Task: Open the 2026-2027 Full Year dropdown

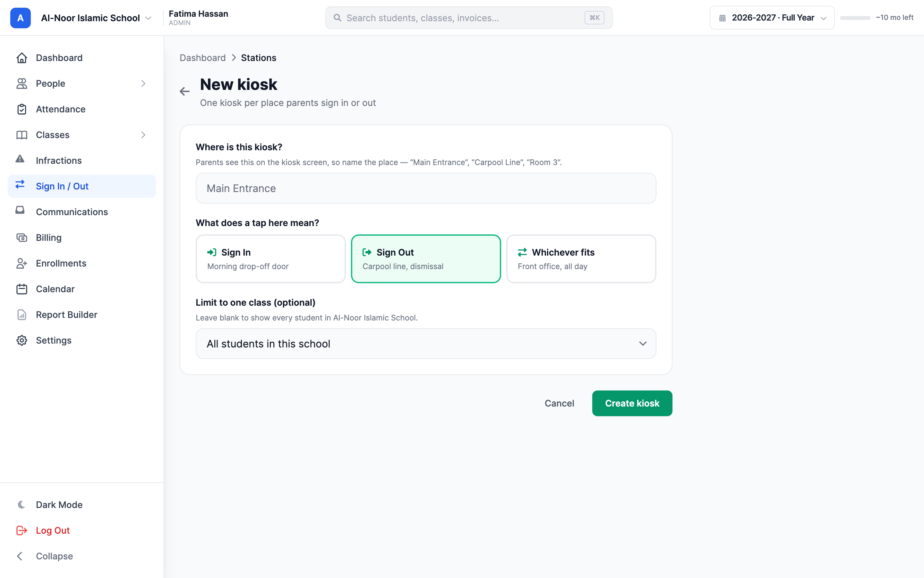Action: [x=772, y=18]
